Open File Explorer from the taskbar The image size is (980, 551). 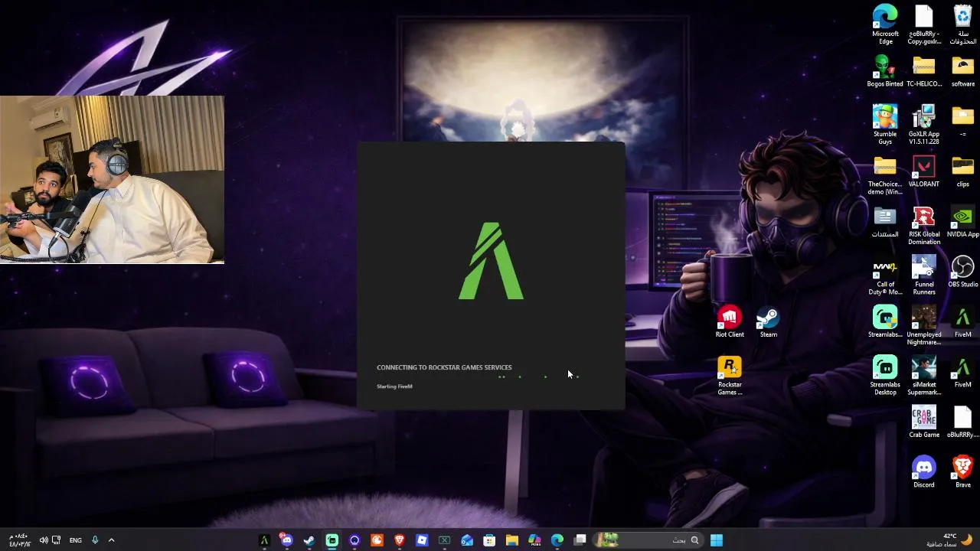512,540
